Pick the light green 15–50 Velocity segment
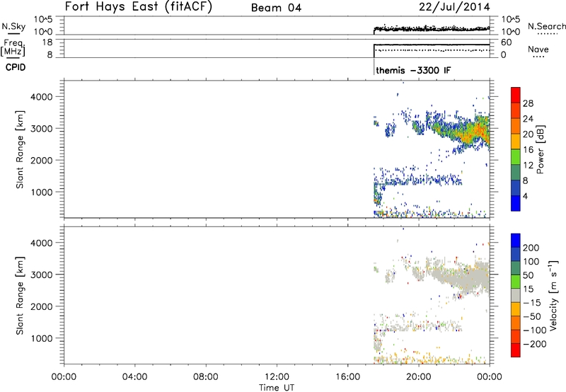Viewport: 566px width, 392px height. (x=516, y=282)
